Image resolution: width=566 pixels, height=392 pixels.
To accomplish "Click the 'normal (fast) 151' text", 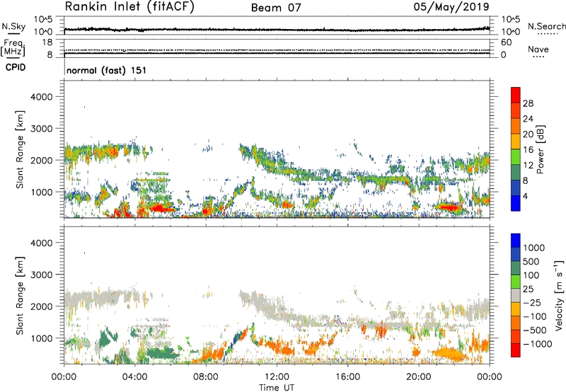I will [107, 70].
